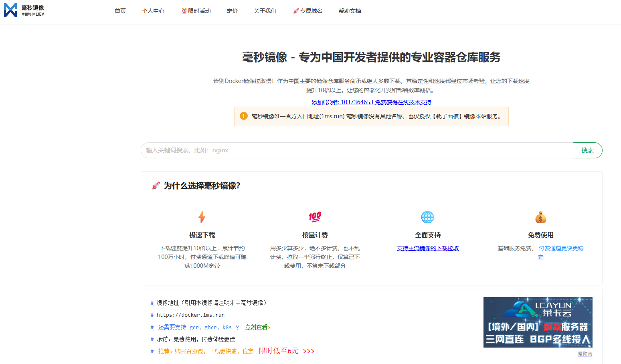The image size is (621, 364).
Task: Focus the image keyword search field
Action: pyautogui.click(x=356, y=150)
